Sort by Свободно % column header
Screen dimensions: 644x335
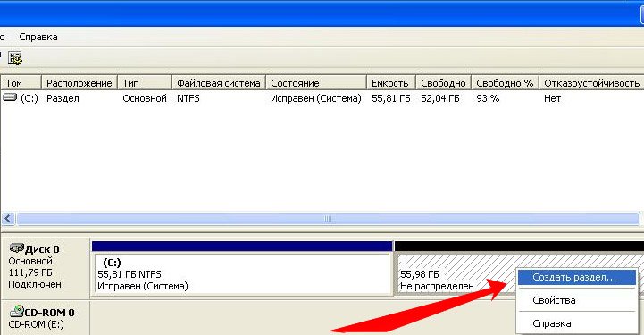[x=505, y=83]
